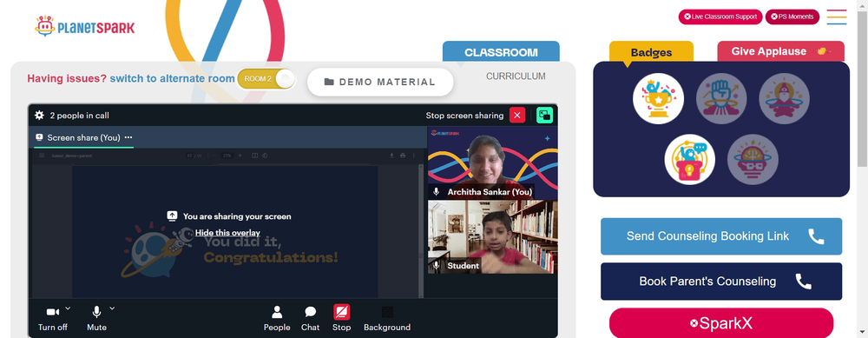Switch to the CURRICULUM tab
The width and height of the screenshot is (868, 338).
point(516,76)
